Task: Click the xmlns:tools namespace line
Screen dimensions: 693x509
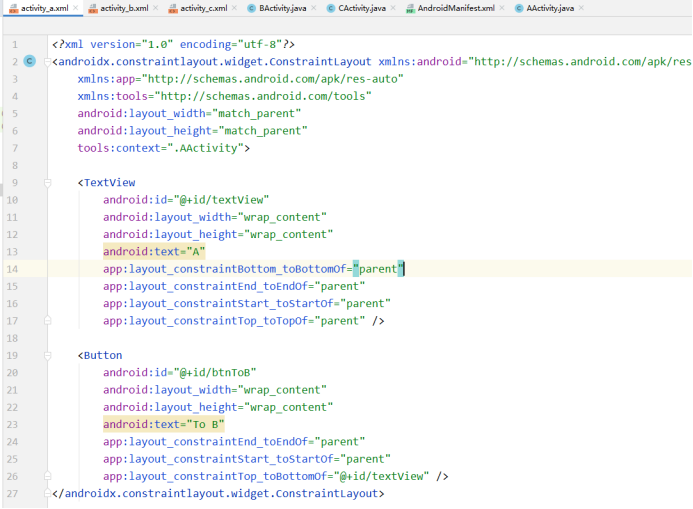Action: tap(225, 96)
